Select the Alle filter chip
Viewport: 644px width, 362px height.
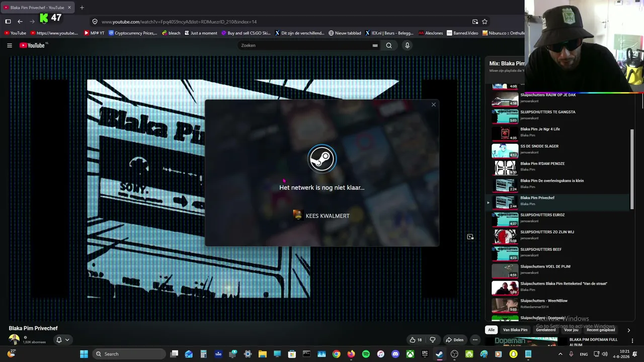tap(492, 330)
